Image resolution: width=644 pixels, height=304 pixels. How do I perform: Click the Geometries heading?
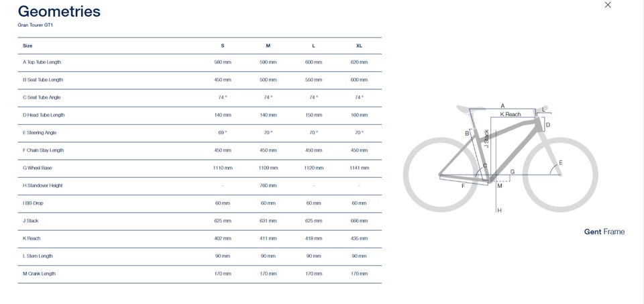click(59, 11)
